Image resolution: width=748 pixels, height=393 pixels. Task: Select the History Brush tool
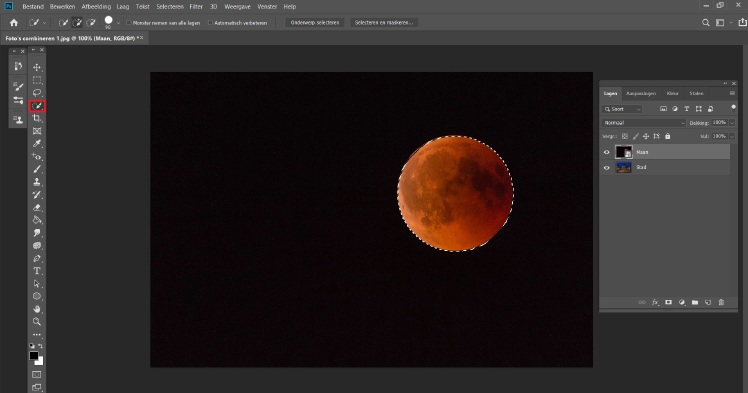pos(37,195)
